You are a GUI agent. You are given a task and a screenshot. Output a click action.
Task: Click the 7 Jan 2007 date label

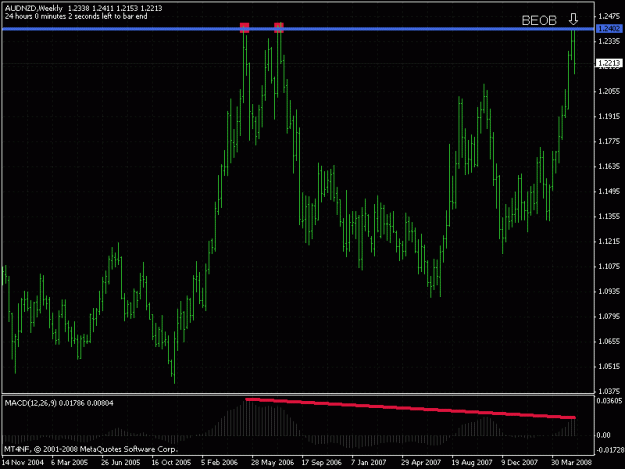(369, 462)
